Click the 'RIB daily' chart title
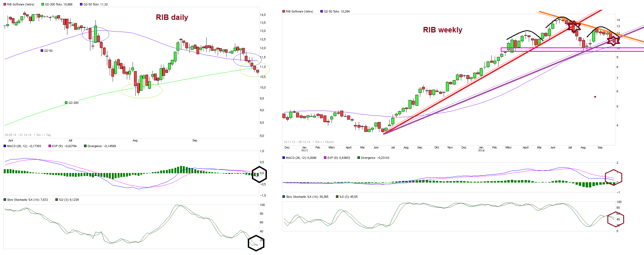The width and height of the screenshot is (644, 255). point(172,17)
